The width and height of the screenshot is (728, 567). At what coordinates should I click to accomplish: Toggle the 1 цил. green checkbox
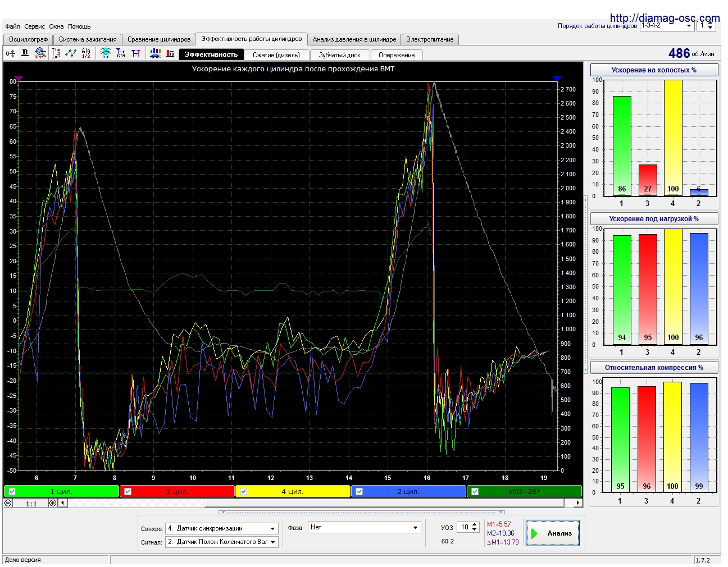click(12, 491)
